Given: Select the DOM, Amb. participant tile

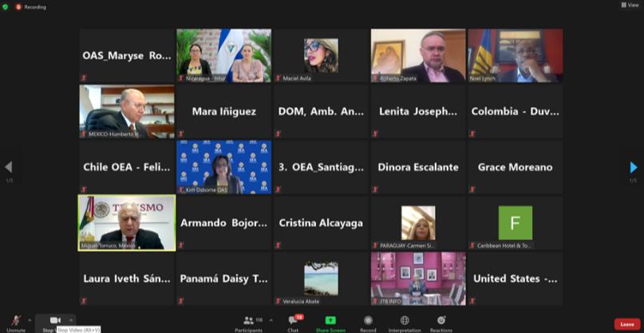Looking at the screenshot, I should 321,112.
